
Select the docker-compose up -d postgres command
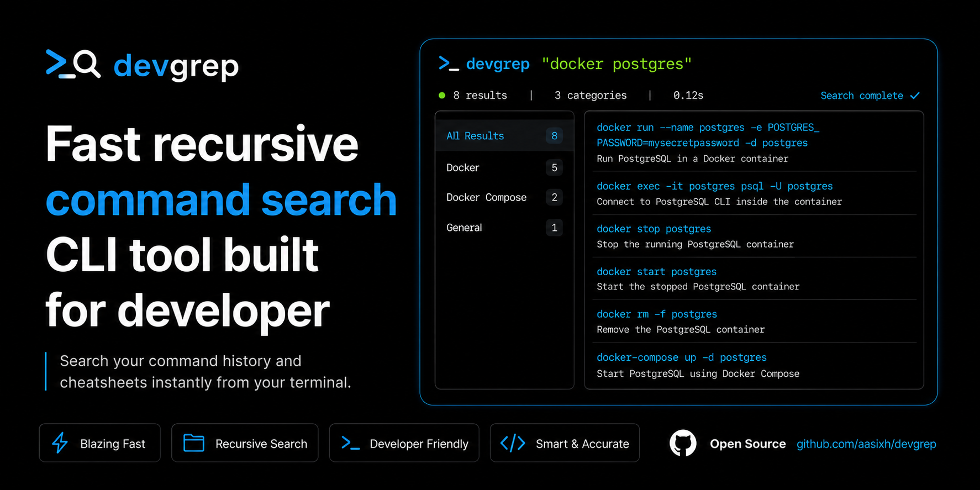pos(682,358)
